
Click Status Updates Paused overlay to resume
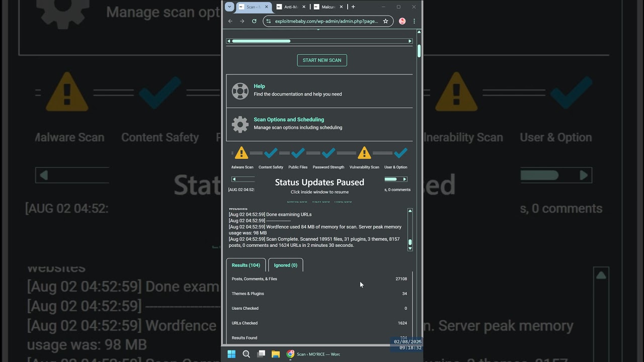pyautogui.click(x=319, y=185)
